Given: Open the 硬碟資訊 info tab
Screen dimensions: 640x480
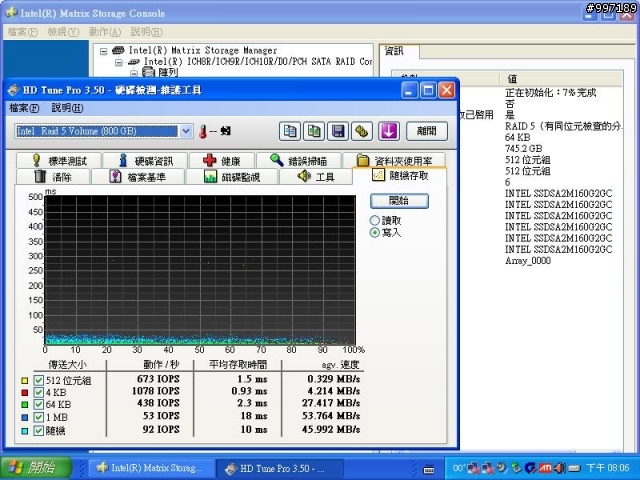Looking at the screenshot, I should [x=145, y=160].
